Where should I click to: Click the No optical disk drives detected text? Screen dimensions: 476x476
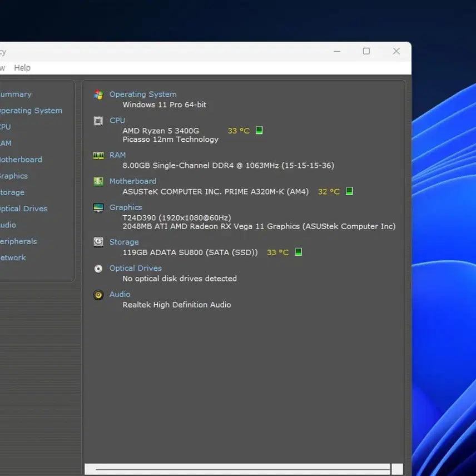tap(180, 279)
